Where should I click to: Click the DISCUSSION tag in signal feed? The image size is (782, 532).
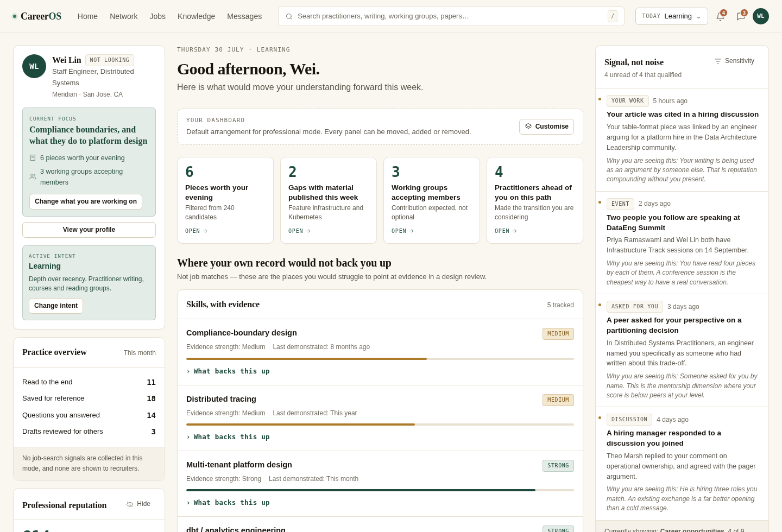pyautogui.click(x=629, y=420)
